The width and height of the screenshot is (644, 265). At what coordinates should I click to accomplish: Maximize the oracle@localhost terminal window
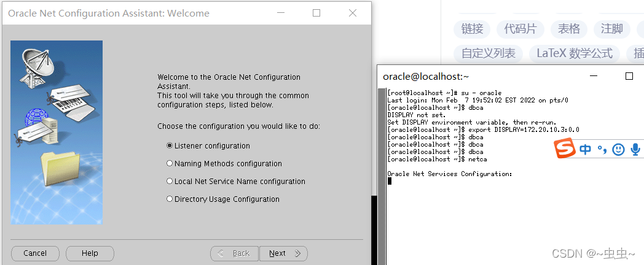point(629,76)
